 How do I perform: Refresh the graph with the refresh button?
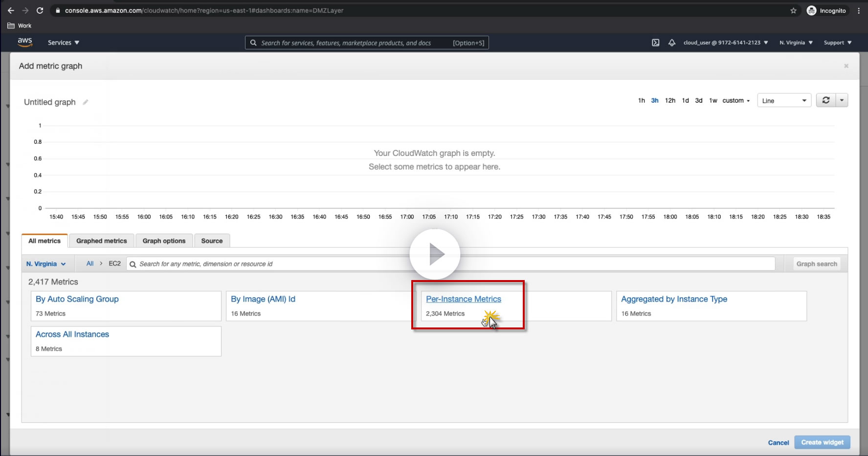click(826, 100)
